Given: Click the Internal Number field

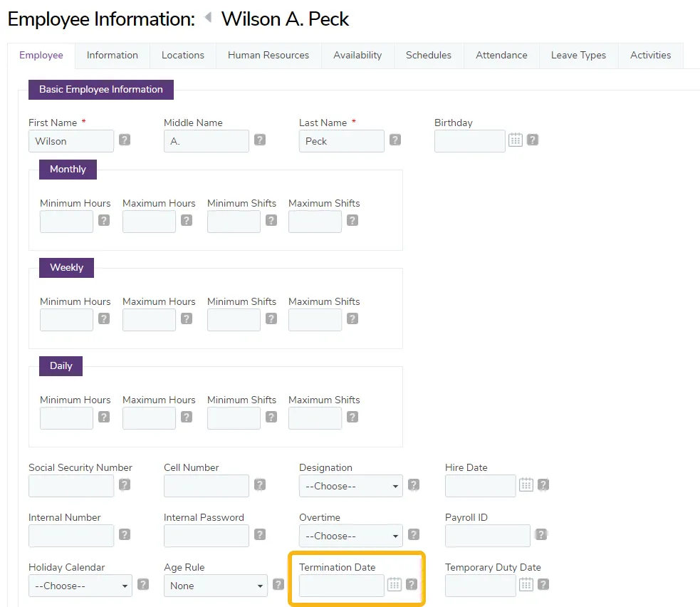Looking at the screenshot, I should point(71,536).
